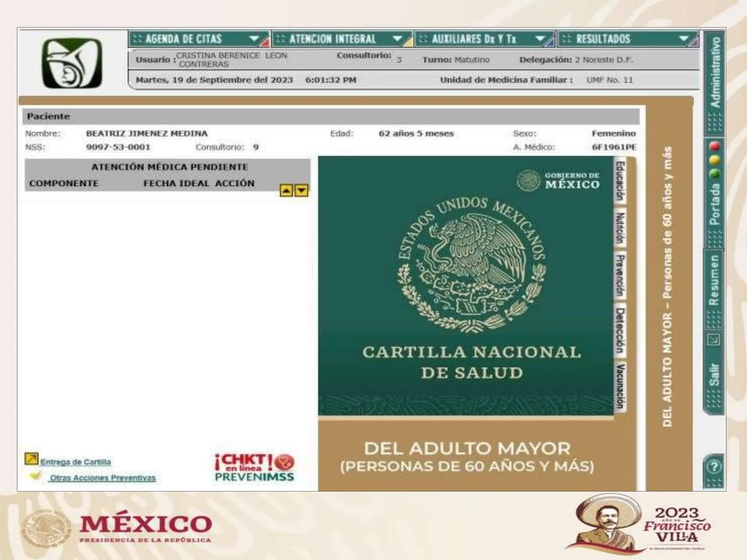747x560 pixels.
Task: Click the IMSS logo icon
Action: 72,64
